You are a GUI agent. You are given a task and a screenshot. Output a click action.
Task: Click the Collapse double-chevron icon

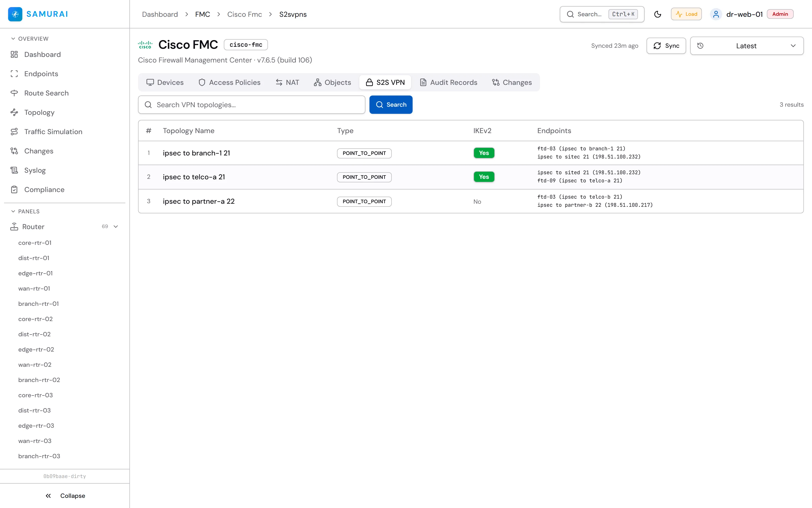pos(48,496)
